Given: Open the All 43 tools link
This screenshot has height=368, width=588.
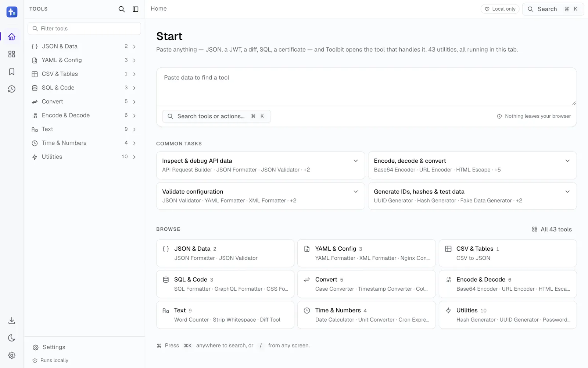Looking at the screenshot, I should coord(552,229).
